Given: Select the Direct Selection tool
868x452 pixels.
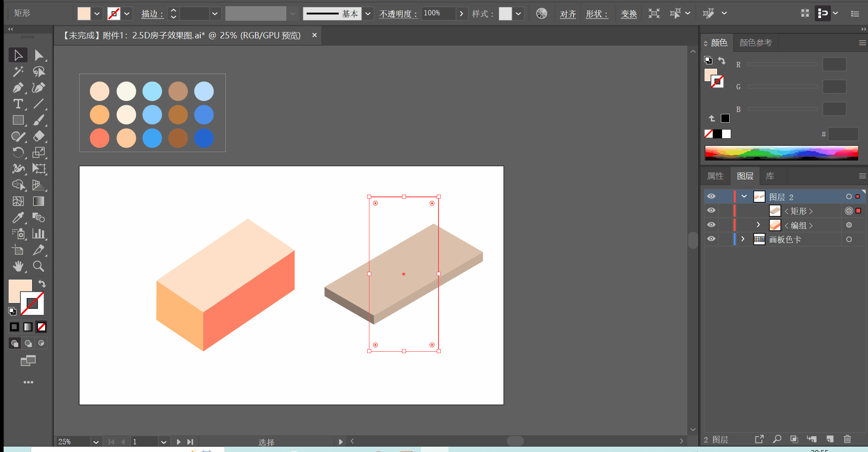Looking at the screenshot, I should click(39, 55).
